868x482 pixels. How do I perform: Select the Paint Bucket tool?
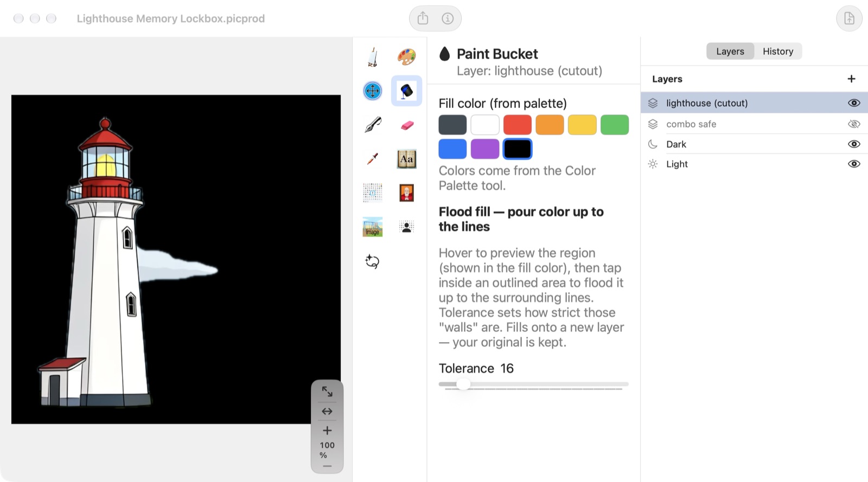coord(406,91)
